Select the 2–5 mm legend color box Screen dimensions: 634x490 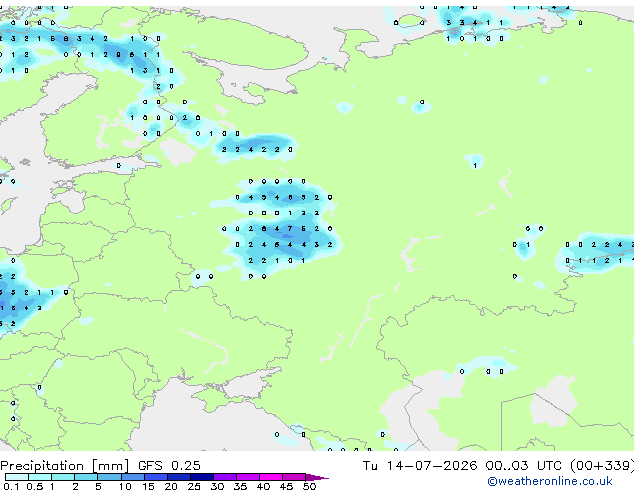pos(86,477)
